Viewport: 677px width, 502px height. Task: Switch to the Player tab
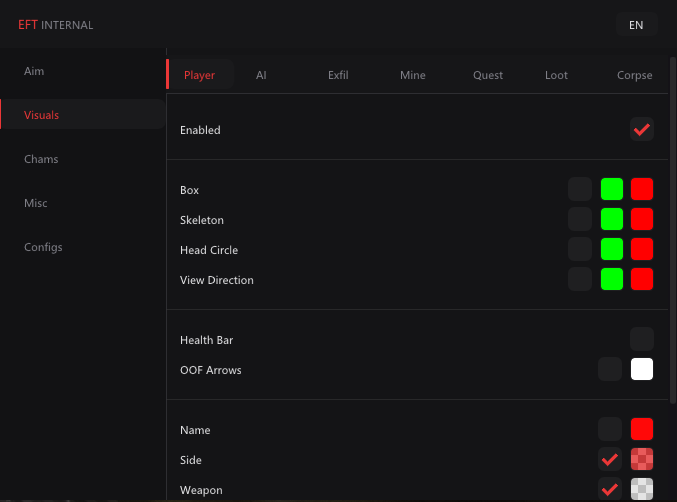(x=199, y=75)
